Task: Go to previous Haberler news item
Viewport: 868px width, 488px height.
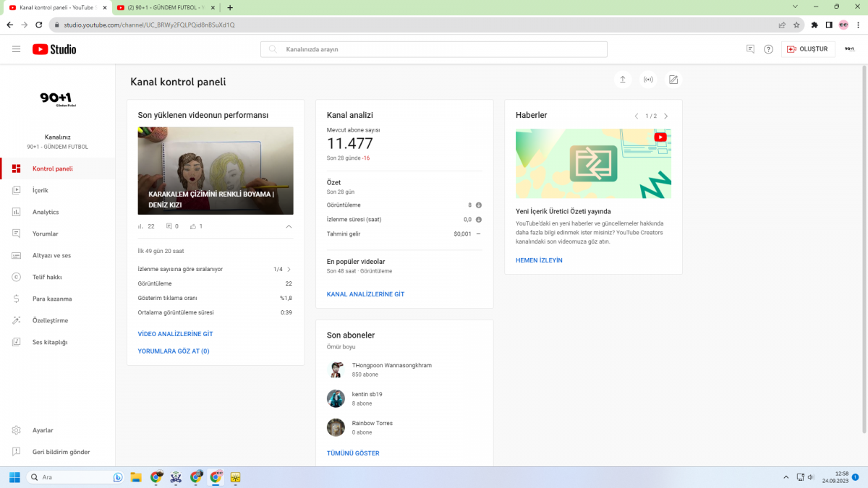Action: click(637, 116)
